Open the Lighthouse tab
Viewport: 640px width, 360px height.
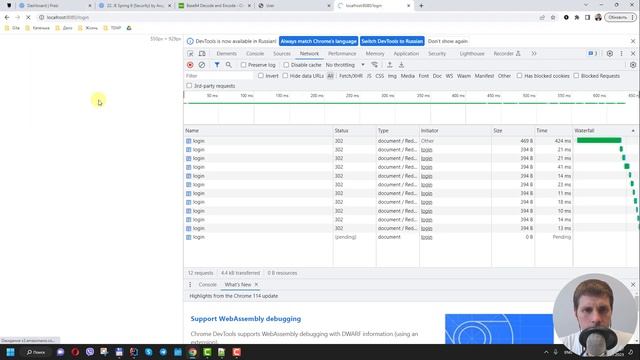472,53
